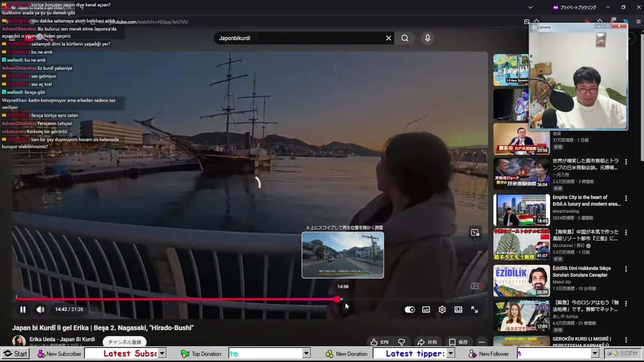The height and width of the screenshot is (362, 644).
Task: Subscribe via チャンネル登録 button
Action: [125, 342]
